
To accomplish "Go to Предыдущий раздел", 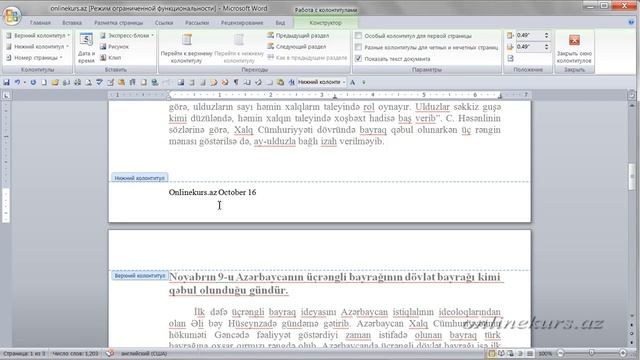I will click(298, 36).
